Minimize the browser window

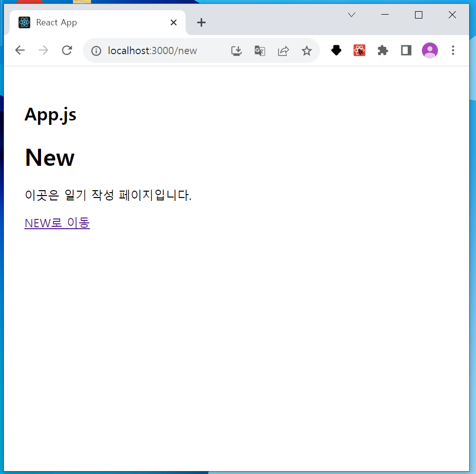pyautogui.click(x=385, y=15)
